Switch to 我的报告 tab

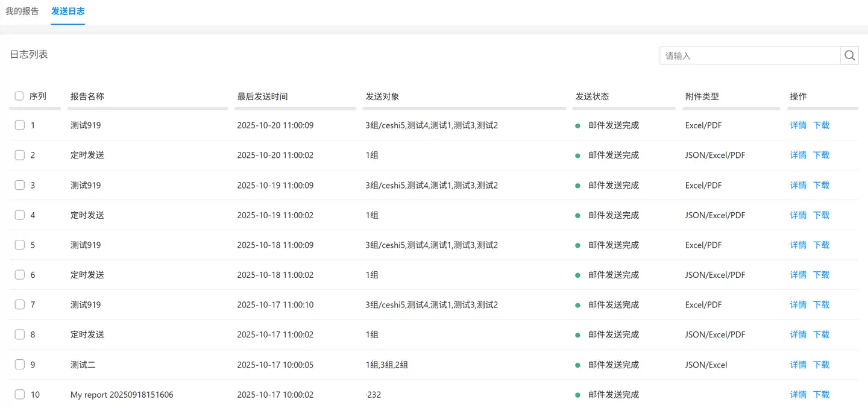pos(22,11)
